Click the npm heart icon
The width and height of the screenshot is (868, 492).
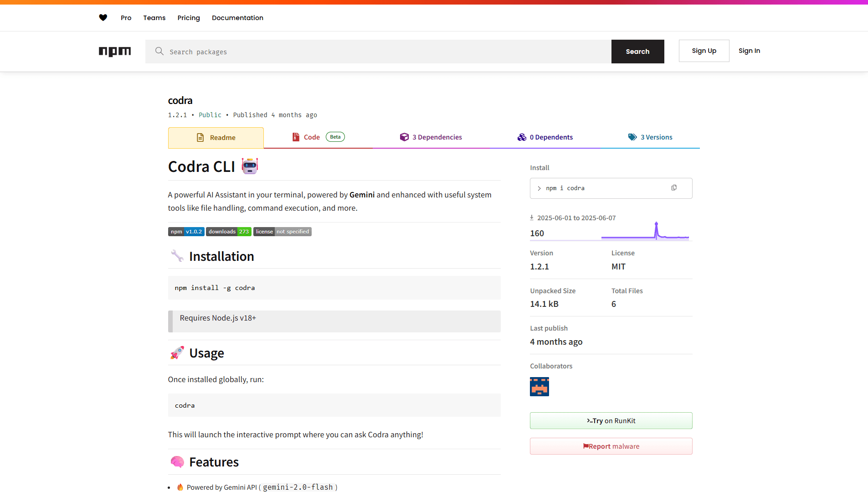tap(103, 18)
